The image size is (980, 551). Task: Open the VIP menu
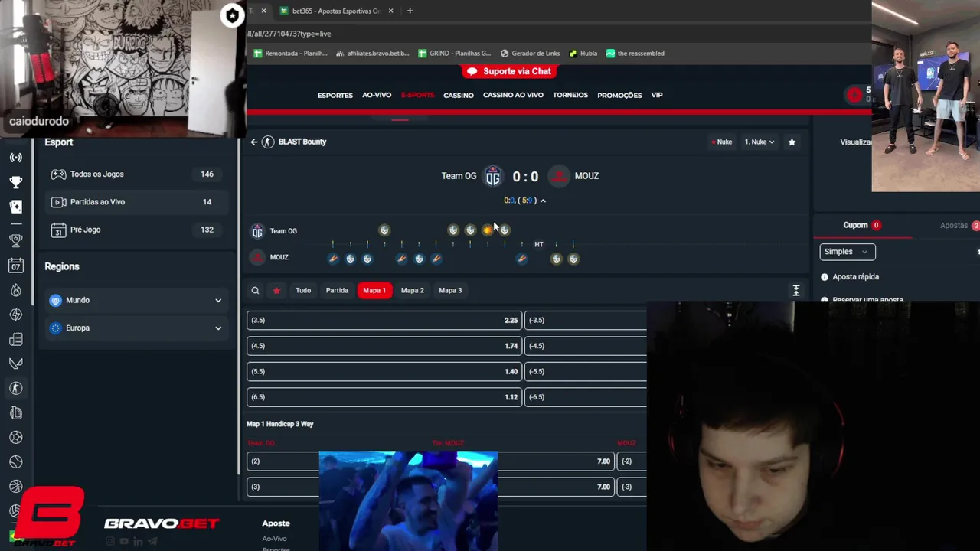[657, 95]
